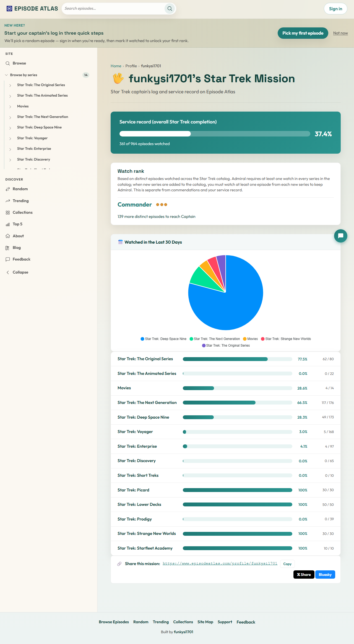The width and height of the screenshot is (354, 644).
Task: Open the floating chat bubble button
Action: (x=341, y=236)
